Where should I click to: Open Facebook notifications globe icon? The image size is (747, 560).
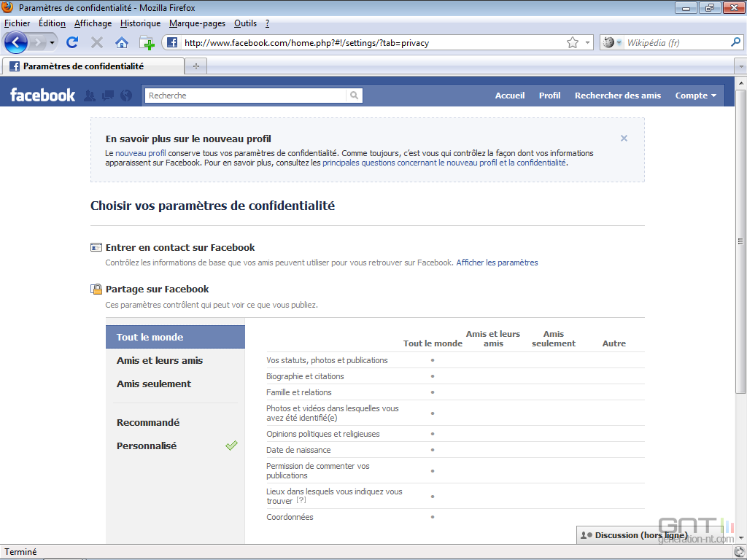click(x=126, y=96)
